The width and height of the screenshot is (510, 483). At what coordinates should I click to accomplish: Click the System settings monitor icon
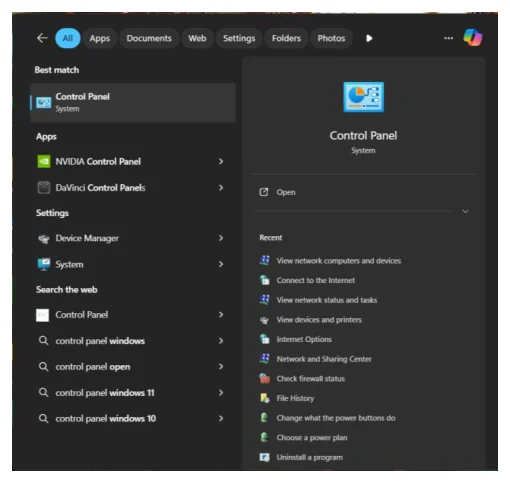pyautogui.click(x=44, y=264)
